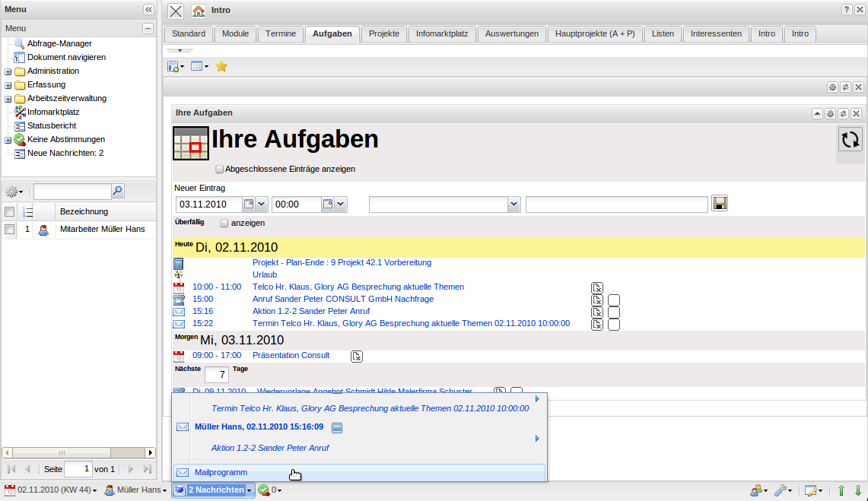The height and width of the screenshot is (501, 868).
Task: Expand the Administration folder
Action: point(8,71)
